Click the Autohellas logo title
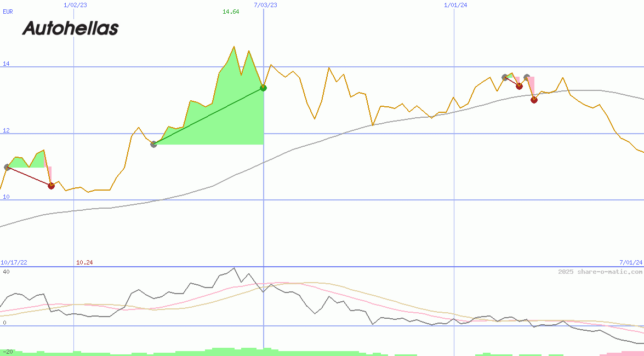644x356 pixels. click(x=70, y=28)
